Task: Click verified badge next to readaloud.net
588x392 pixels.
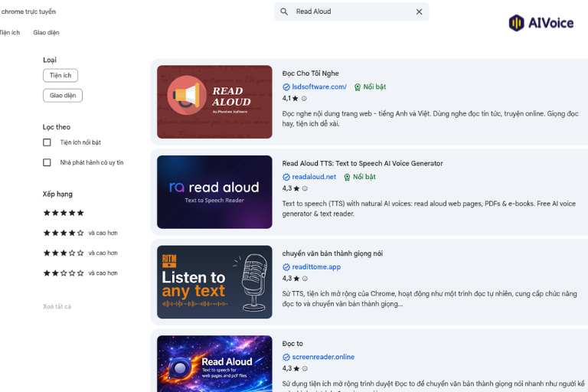Action: (286, 177)
